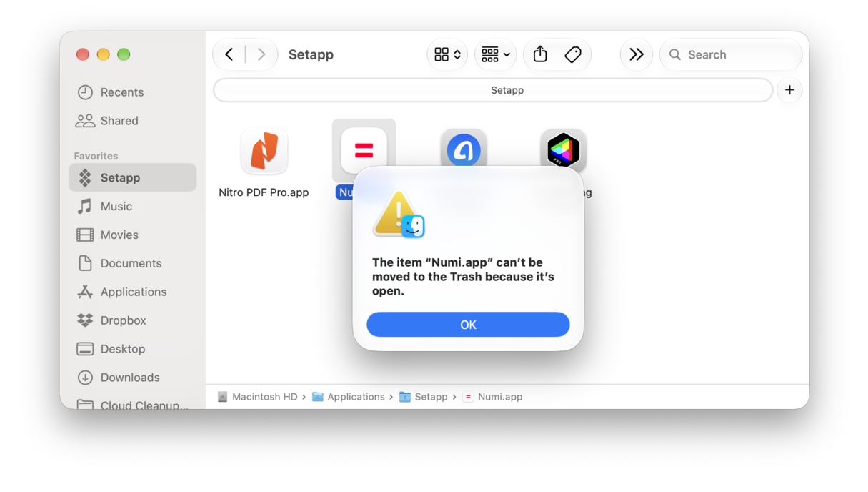Open the Tags button in toolbar
Viewport: 868px width, 492px height.
[573, 54]
